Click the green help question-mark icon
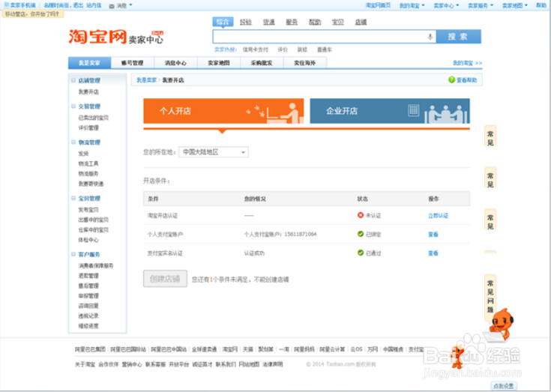The height and width of the screenshot is (392, 551). (x=451, y=79)
